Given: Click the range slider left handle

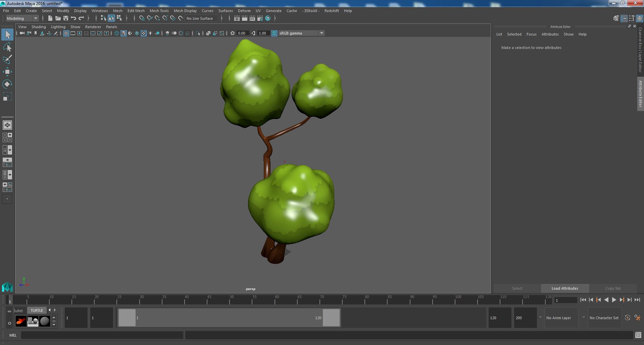Looking at the screenshot, I should [x=127, y=318].
